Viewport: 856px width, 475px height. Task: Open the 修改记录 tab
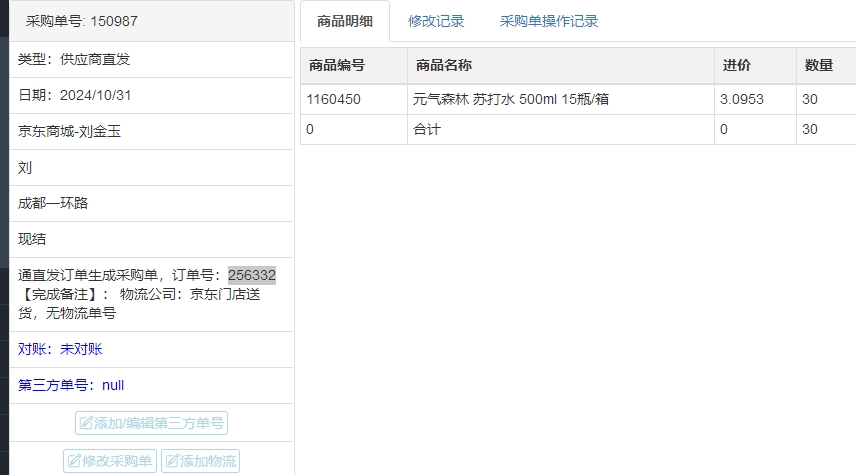click(x=436, y=21)
